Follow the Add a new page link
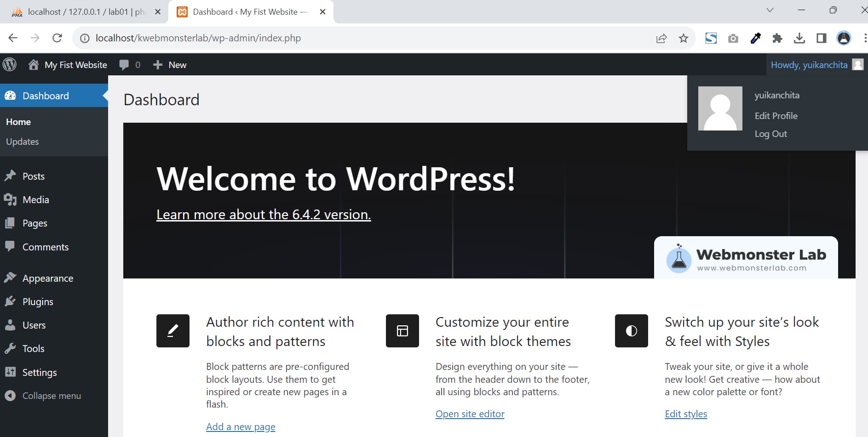The width and height of the screenshot is (868, 437). [x=241, y=426]
